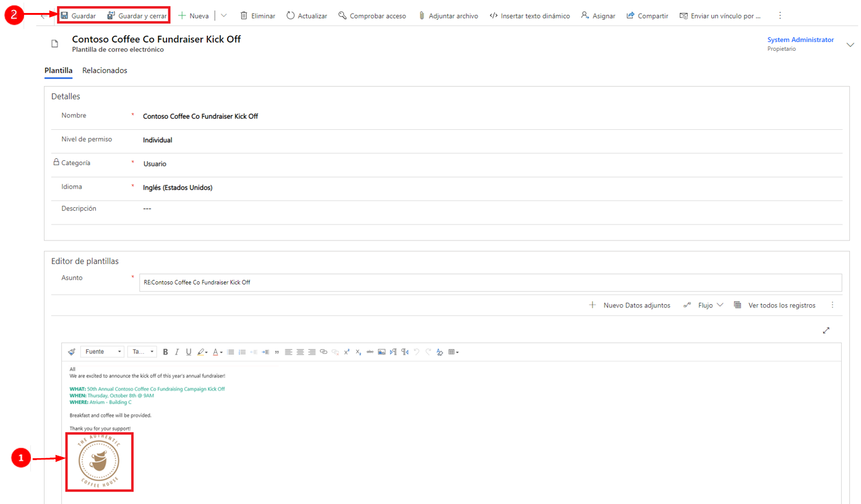Click the WHAT line in the email body
The width and height of the screenshot is (861, 504).
[147, 389]
